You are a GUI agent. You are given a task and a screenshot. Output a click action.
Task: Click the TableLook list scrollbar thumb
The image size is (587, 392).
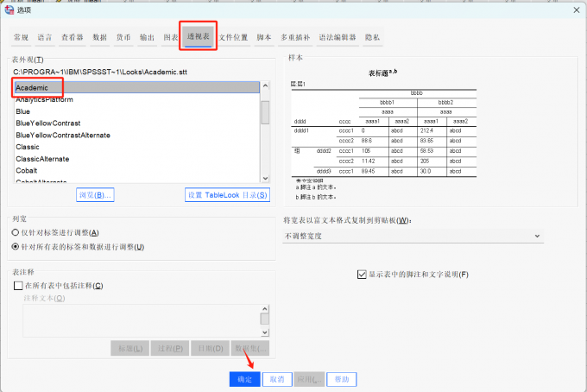tap(265, 112)
